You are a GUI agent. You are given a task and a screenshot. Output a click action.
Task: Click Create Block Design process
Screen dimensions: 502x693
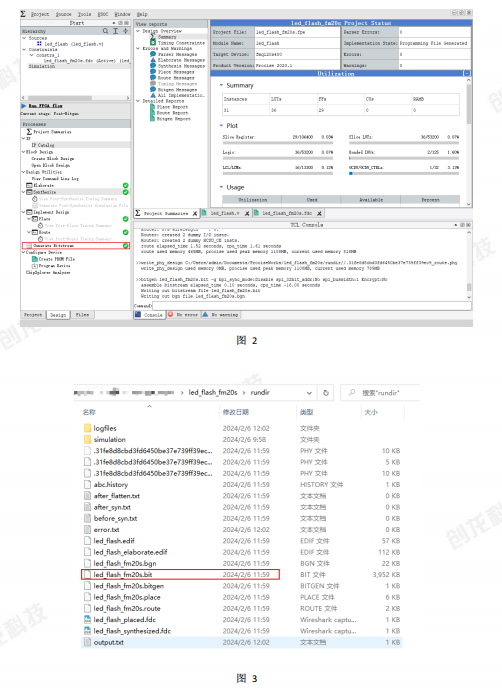click(x=53, y=158)
